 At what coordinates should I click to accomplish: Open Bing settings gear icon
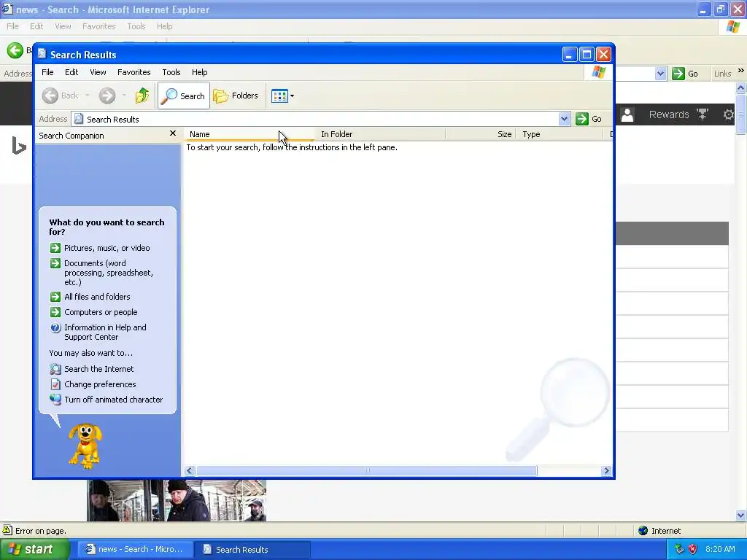(x=728, y=114)
